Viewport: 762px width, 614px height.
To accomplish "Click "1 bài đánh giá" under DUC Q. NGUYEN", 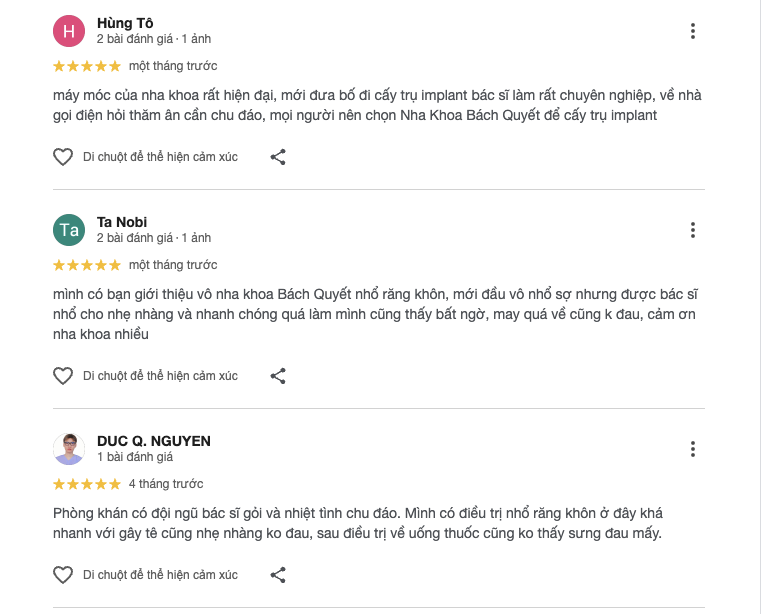I will click(x=135, y=457).
